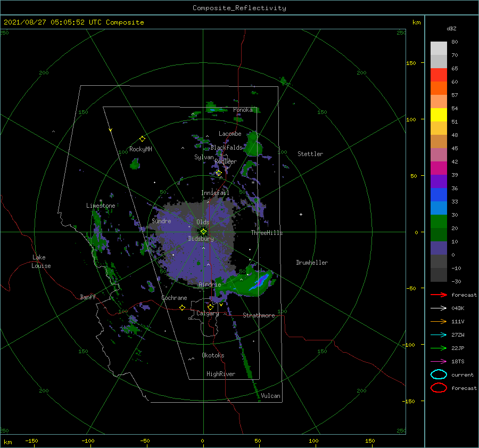Click the Composite_Reflectivity title text
Viewport: 479px width, 448px height.
240,8
